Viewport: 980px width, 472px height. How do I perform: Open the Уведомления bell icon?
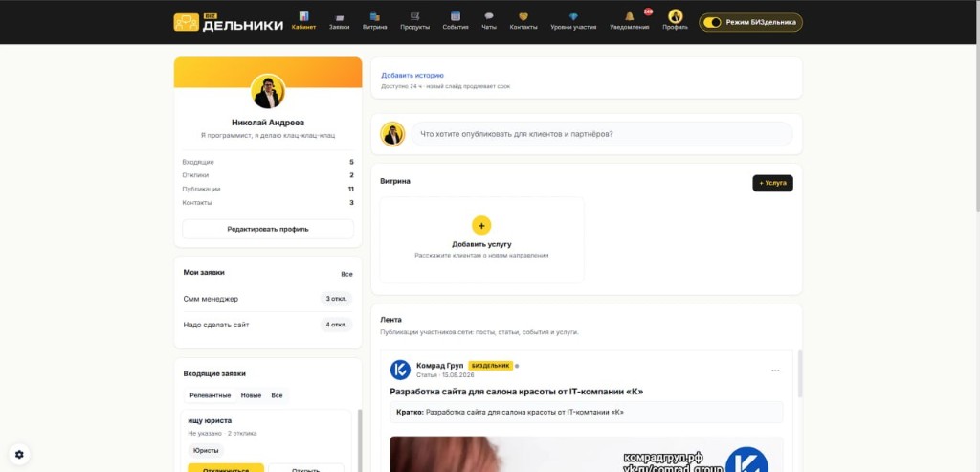click(x=630, y=17)
